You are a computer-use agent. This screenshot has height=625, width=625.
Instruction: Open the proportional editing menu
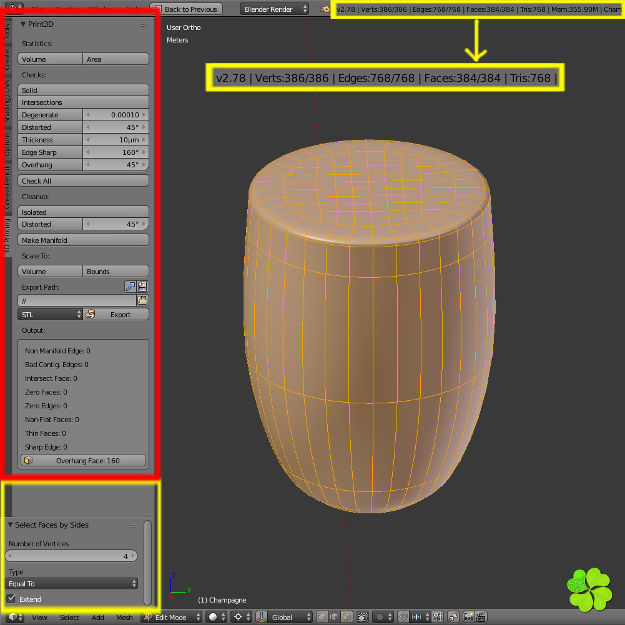382,617
